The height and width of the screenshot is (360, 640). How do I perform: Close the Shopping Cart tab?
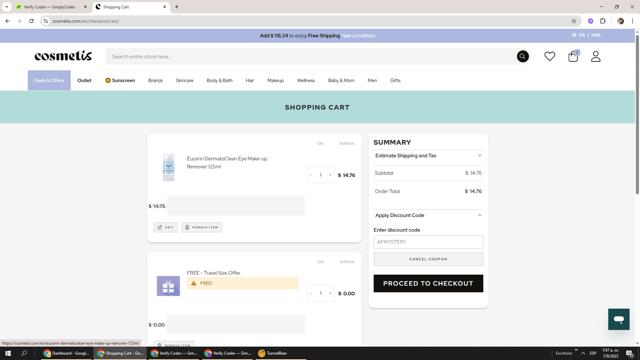[x=164, y=7]
